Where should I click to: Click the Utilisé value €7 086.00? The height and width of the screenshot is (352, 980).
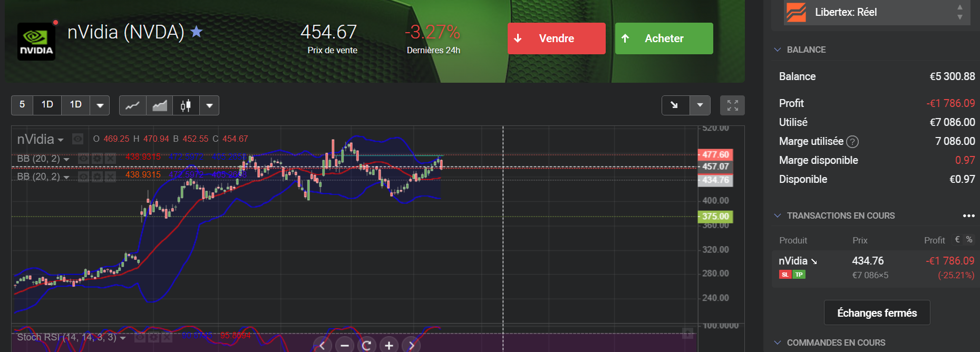tap(952, 122)
